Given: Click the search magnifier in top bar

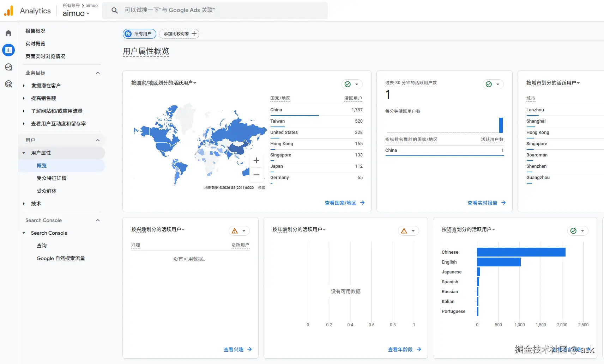Looking at the screenshot, I should coord(114,10).
